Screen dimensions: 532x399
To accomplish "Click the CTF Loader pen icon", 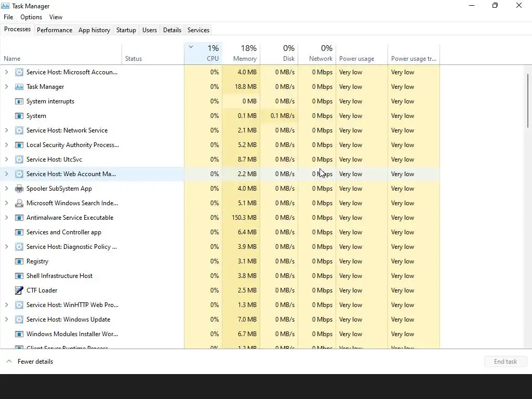I will pos(19,290).
